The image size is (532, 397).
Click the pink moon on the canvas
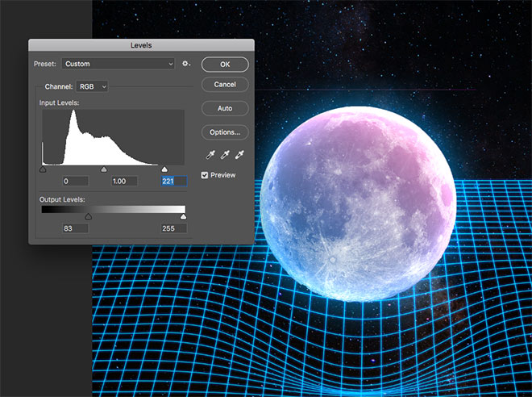358,204
